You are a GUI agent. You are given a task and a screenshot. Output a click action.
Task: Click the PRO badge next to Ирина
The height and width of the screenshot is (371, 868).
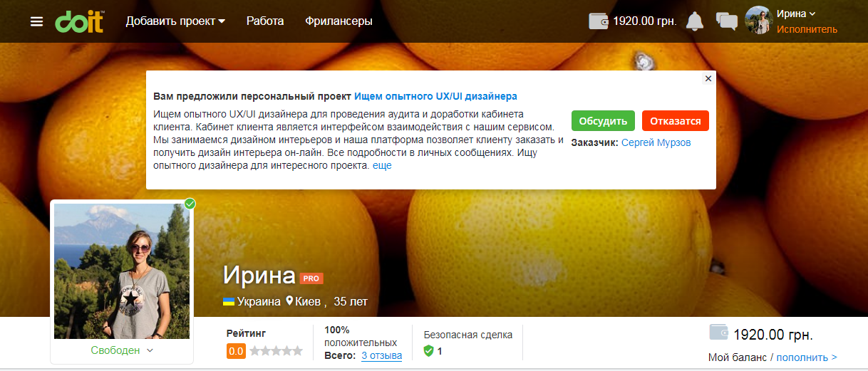311,278
